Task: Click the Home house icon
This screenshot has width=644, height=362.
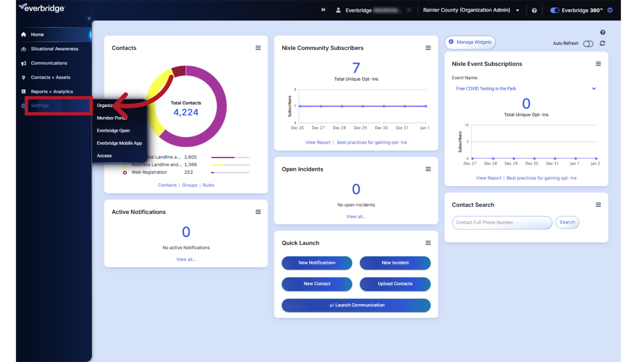Action: [x=23, y=35]
